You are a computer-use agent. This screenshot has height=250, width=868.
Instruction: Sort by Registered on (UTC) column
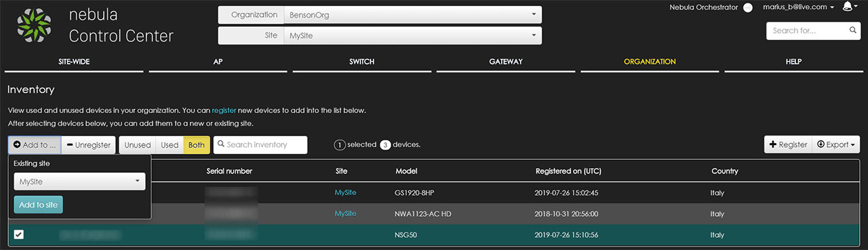coord(568,171)
